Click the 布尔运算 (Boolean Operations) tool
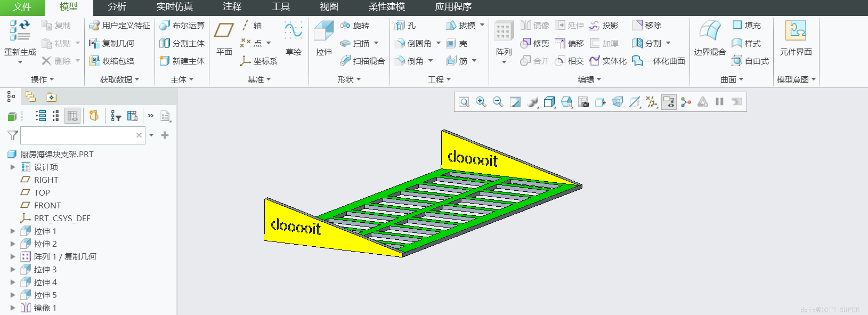 click(182, 25)
